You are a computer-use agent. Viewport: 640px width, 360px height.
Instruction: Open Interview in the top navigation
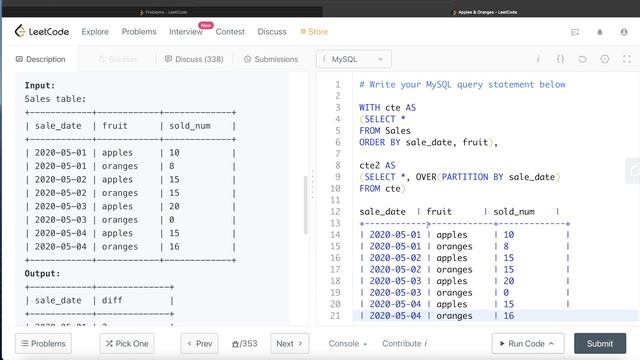(x=186, y=32)
